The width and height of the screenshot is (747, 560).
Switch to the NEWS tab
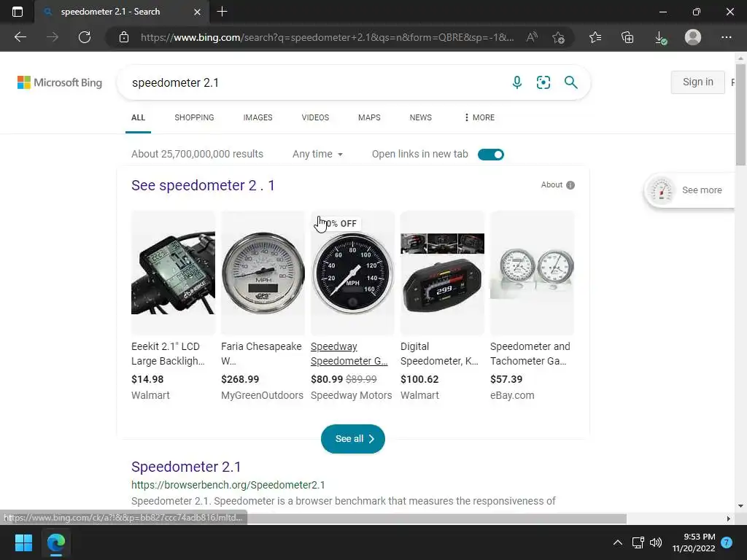tap(421, 117)
